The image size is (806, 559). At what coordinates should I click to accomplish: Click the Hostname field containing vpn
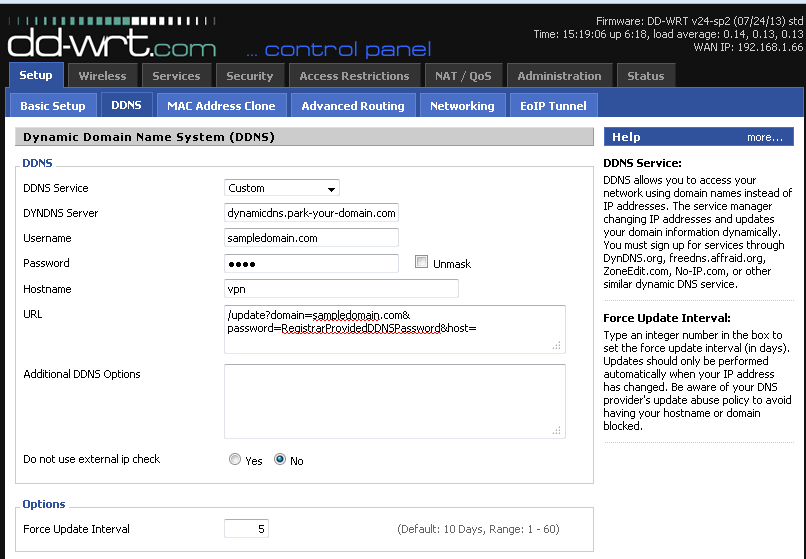pos(341,288)
